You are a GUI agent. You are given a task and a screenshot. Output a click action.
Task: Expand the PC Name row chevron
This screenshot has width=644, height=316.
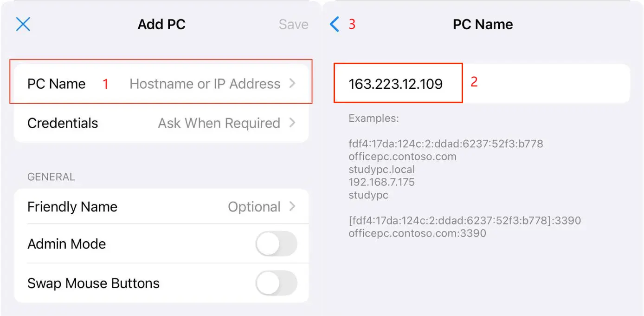(292, 84)
